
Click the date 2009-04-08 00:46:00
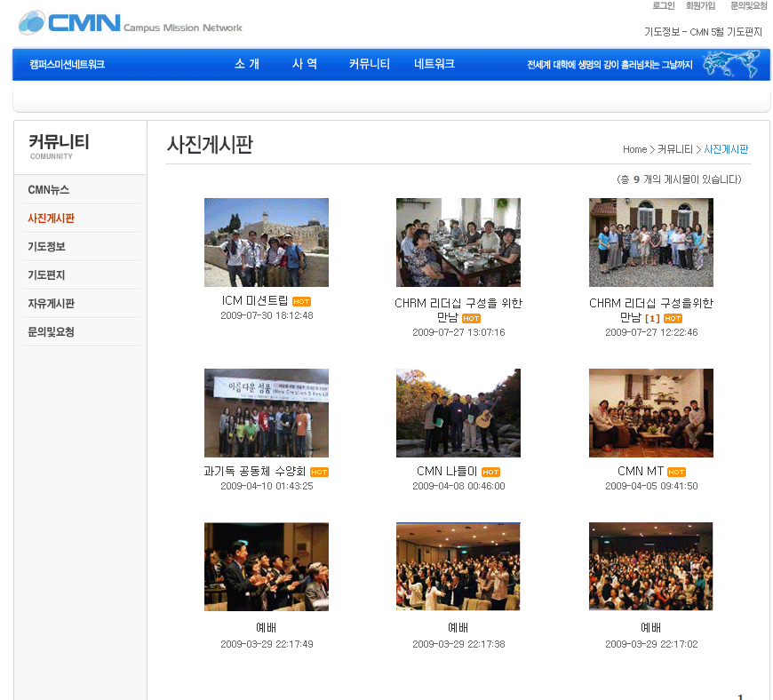tap(458, 486)
